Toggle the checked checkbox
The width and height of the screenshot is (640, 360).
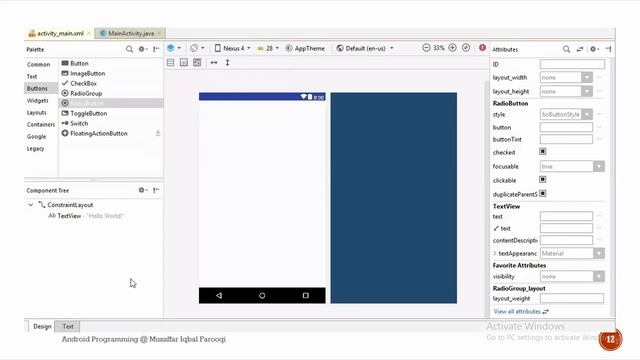[542, 151]
